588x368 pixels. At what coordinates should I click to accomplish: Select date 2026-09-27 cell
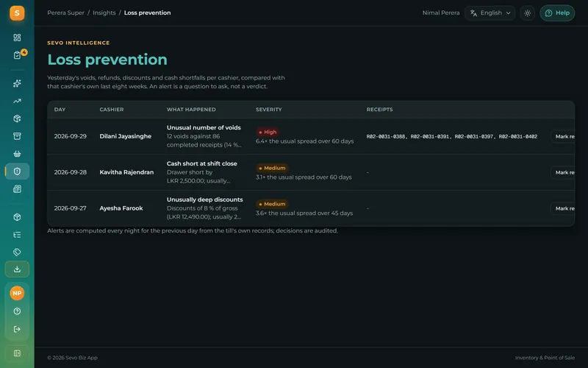tap(70, 208)
